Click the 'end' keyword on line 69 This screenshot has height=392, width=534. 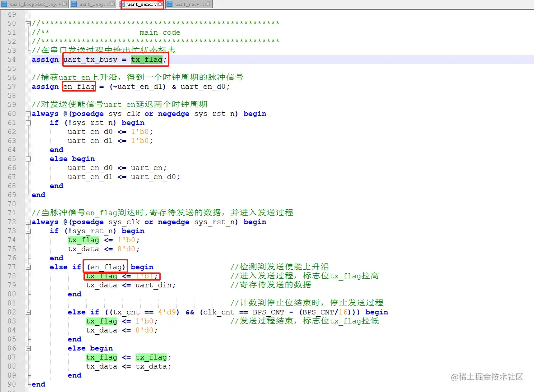38,195
